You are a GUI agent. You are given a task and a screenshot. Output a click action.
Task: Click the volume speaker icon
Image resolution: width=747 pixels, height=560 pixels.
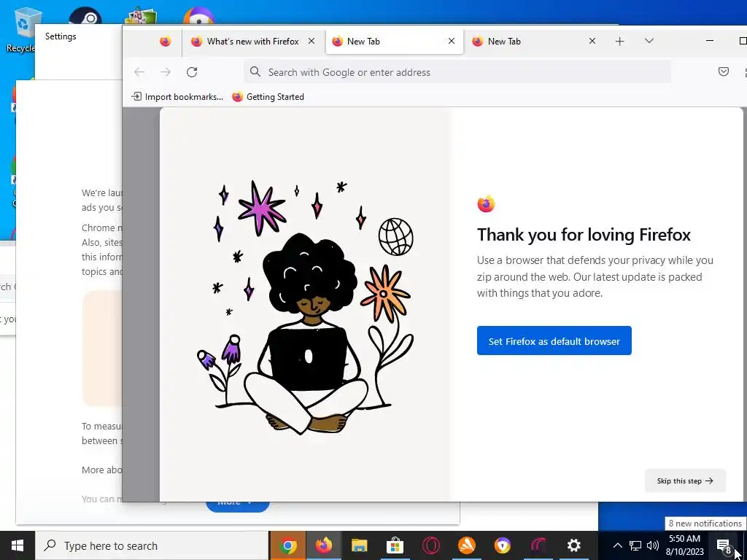point(653,545)
